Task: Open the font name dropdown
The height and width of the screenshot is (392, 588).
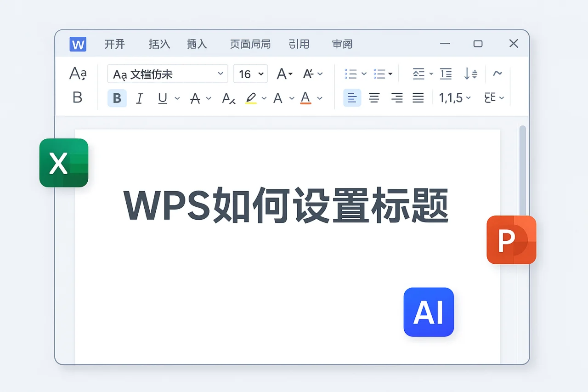Action: point(167,74)
